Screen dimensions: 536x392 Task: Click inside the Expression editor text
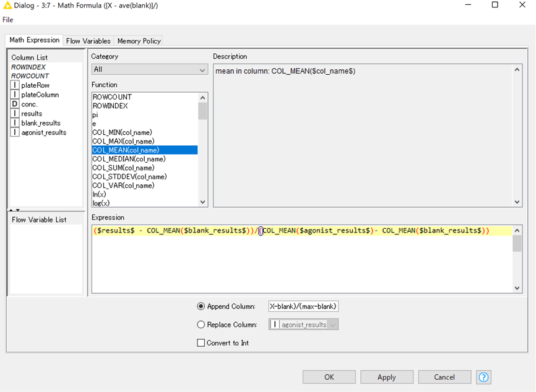click(292, 231)
